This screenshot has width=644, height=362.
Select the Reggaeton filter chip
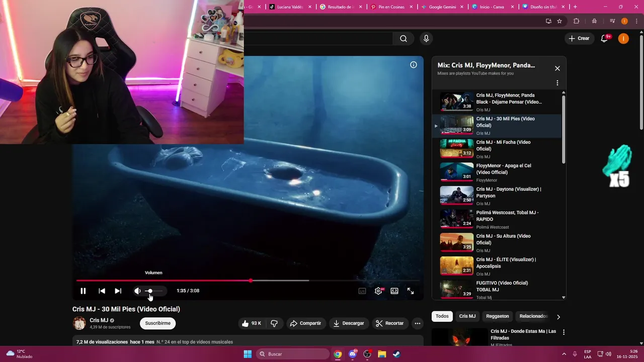coord(498,316)
